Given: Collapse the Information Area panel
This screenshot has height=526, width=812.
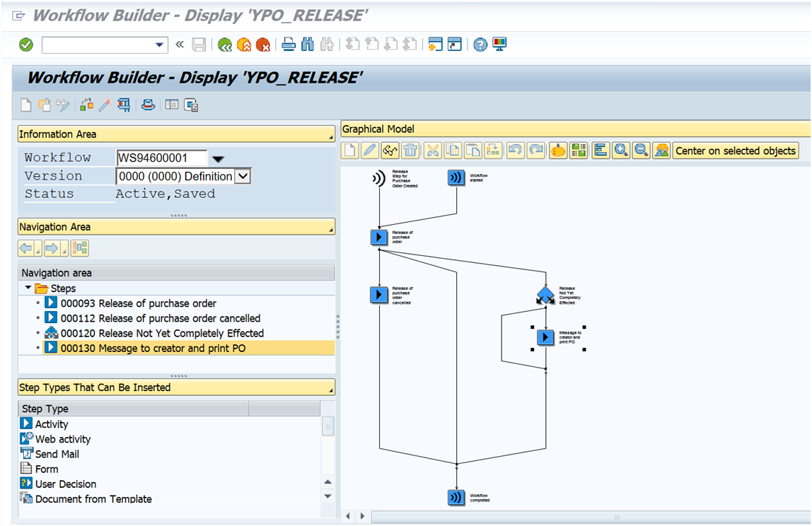Looking at the screenshot, I should coord(330,133).
